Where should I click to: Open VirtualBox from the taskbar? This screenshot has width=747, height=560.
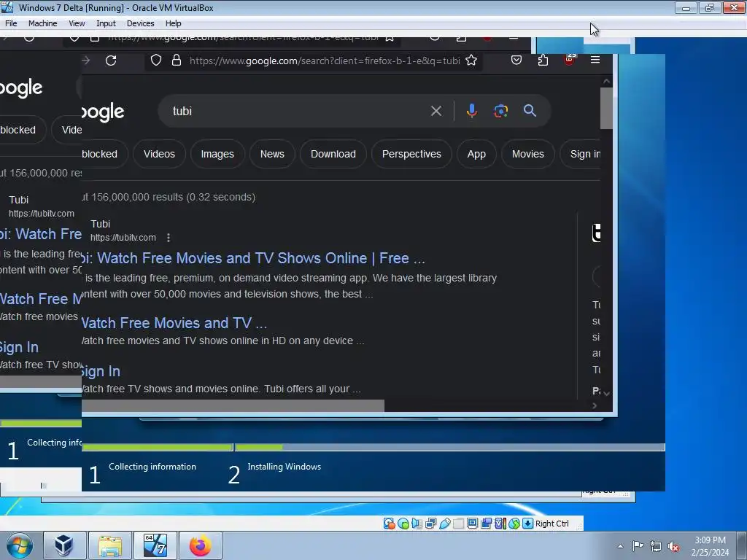64,545
